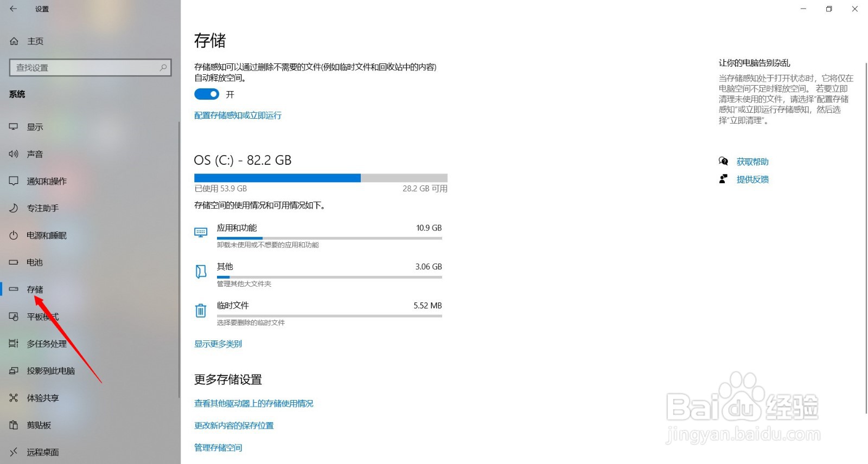Click the trash can icon beside 临时文件
The image size is (868, 464).
(x=201, y=311)
